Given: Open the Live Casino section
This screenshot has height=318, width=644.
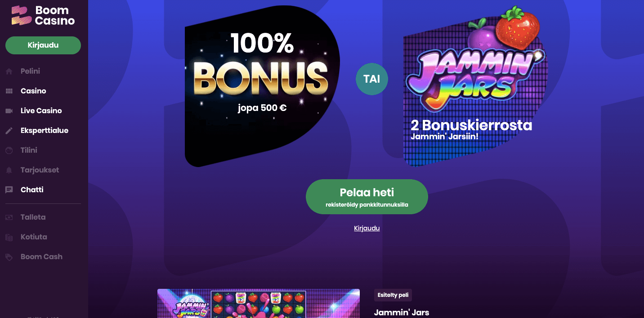Looking at the screenshot, I should tap(41, 110).
